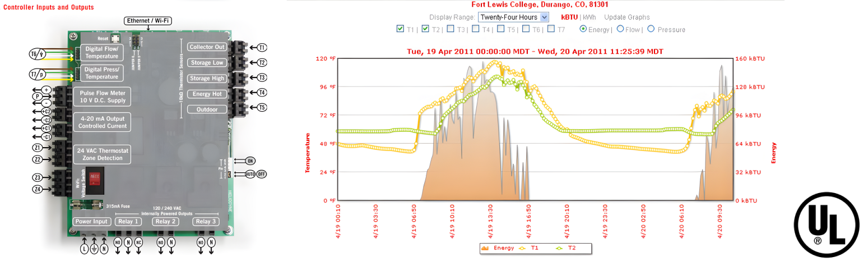The width and height of the screenshot is (868, 261).
Task: Click the Reset button on controller board
Action: pos(115,39)
